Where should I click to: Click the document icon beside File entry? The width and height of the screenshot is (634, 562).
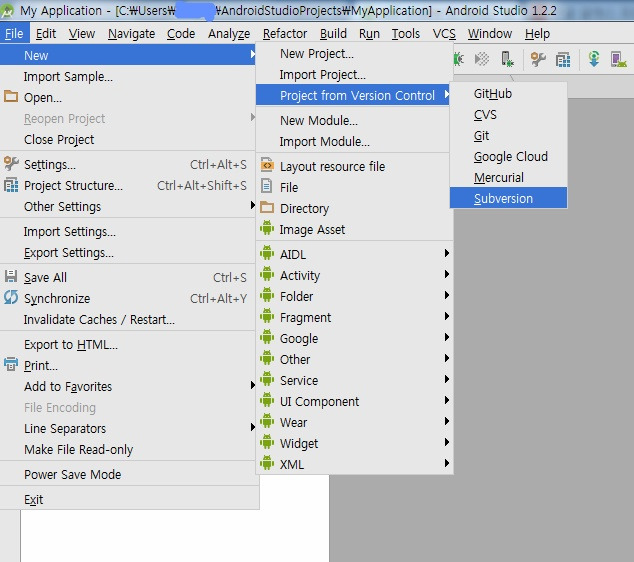point(266,186)
